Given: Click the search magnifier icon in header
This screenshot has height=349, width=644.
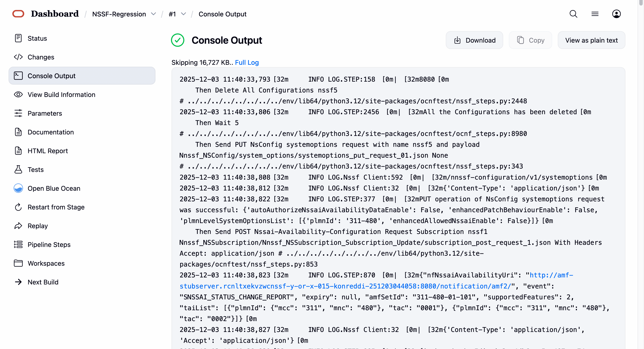Looking at the screenshot, I should coord(573,14).
